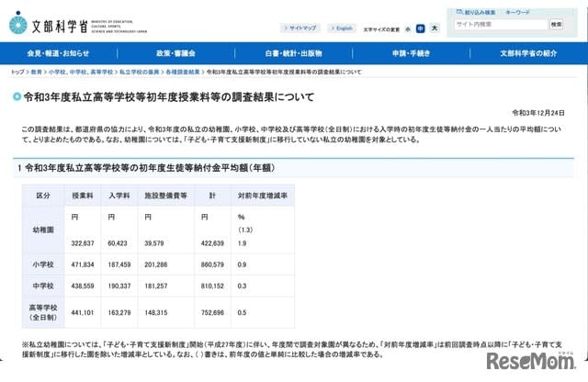Viewport: 588px width, 382px height.
Task: Click value 438,559 in 中学校 row
Action: pyautogui.click(x=83, y=286)
